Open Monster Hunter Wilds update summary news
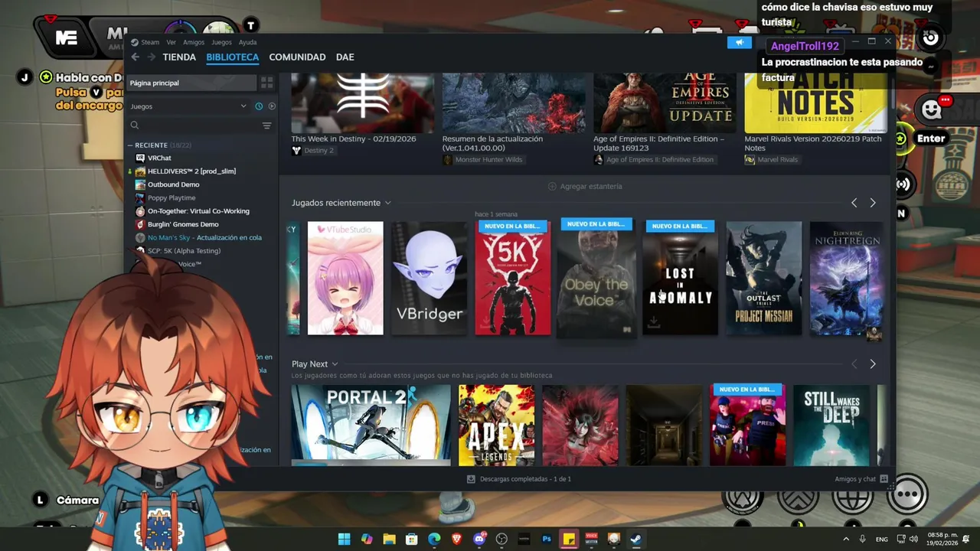Viewport: 980px width, 551px height. pyautogui.click(x=513, y=112)
